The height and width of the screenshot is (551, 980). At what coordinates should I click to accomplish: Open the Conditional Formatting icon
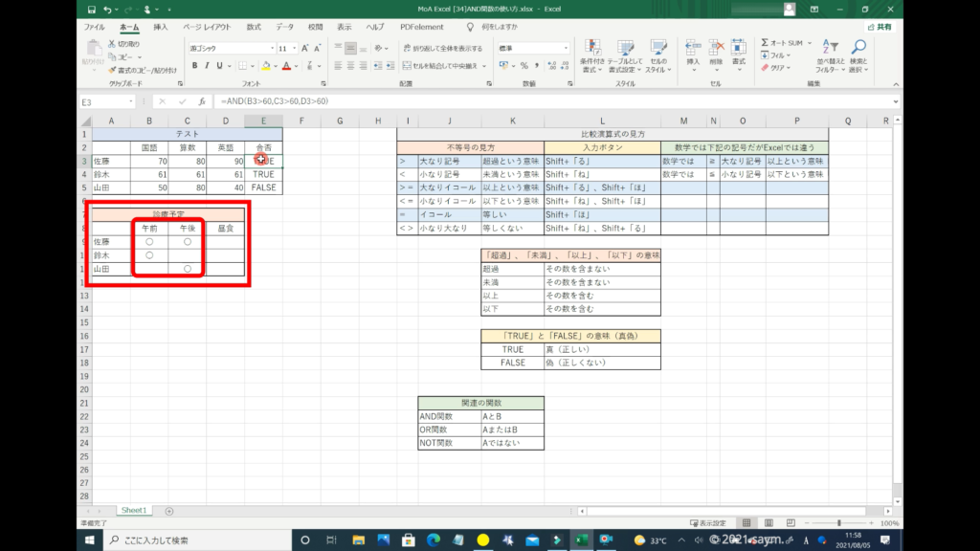pos(592,48)
